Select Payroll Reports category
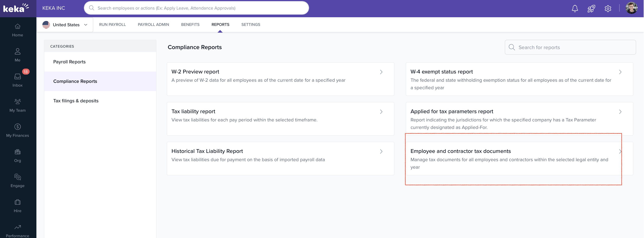The image size is (644, 238). [69, 62]
